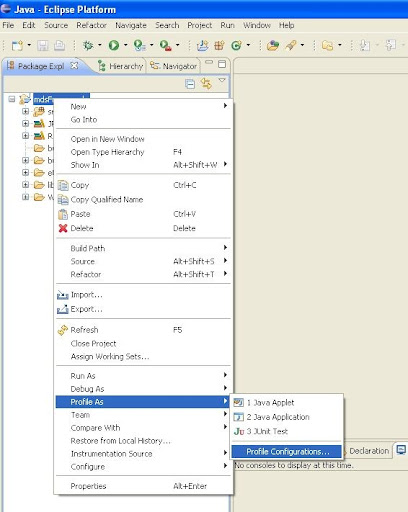The width and height of the screenshot is (408, 512).
Task: Choose Open Type Hierarchy menu entry
Action: [143, 152]
